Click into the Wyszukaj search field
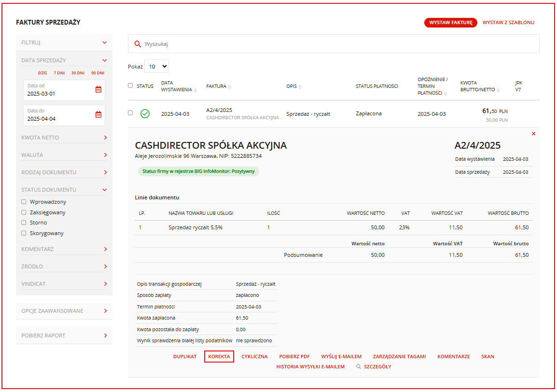The width and height of the screenshot is (557, 392). [334, 44]
